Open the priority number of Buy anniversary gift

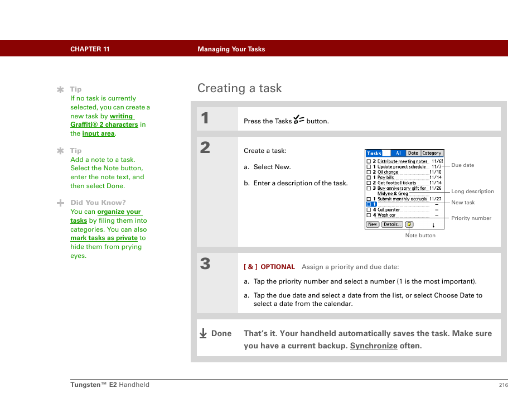pos(374,188)
